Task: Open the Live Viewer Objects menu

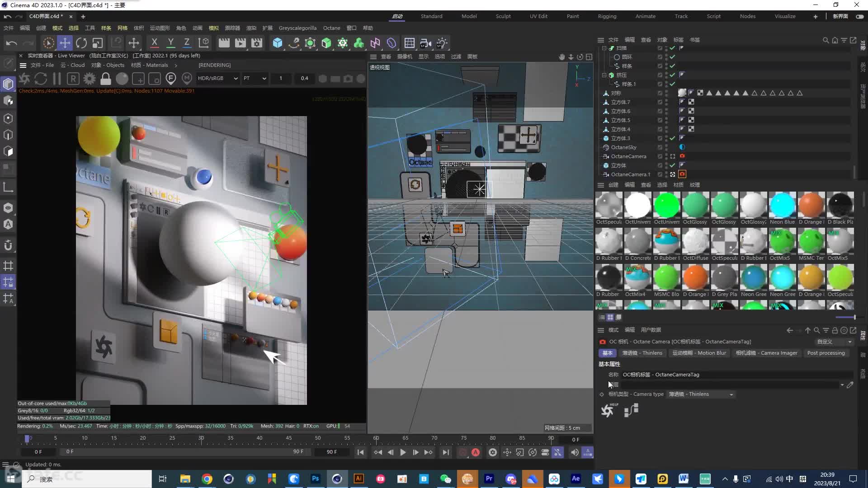Action: pos(108,65)
